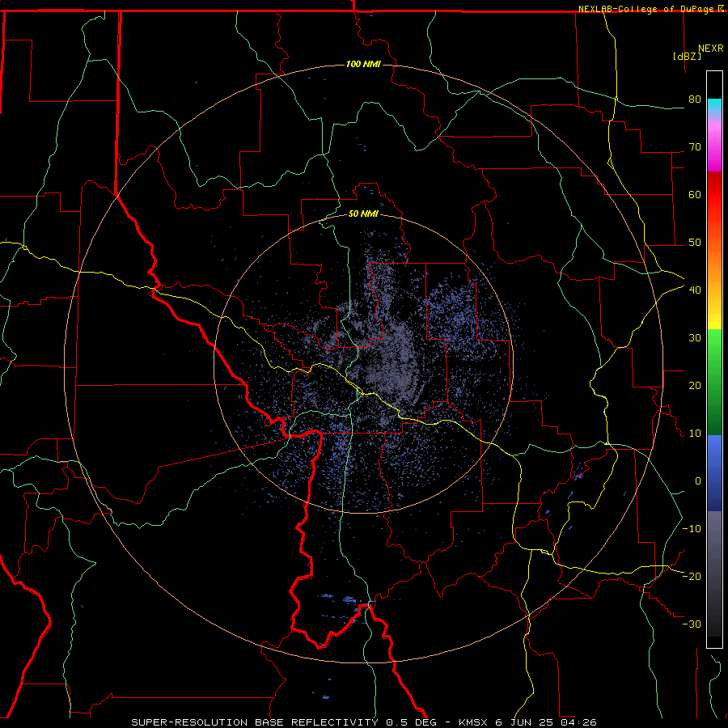Click the green band of the color bar

[x=714, y=382]
